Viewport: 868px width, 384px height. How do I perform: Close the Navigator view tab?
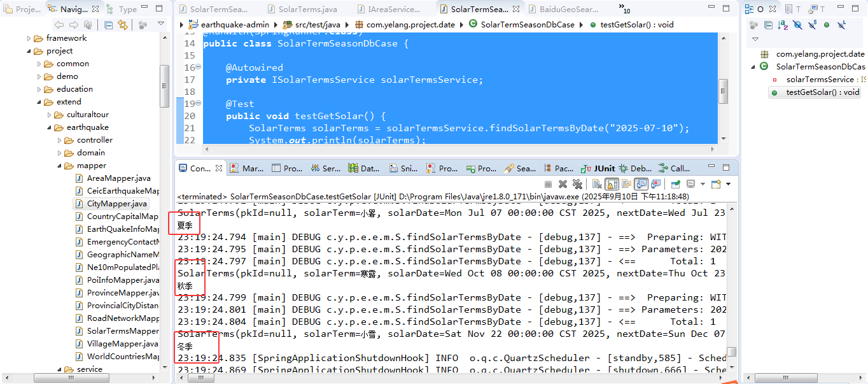96,9
